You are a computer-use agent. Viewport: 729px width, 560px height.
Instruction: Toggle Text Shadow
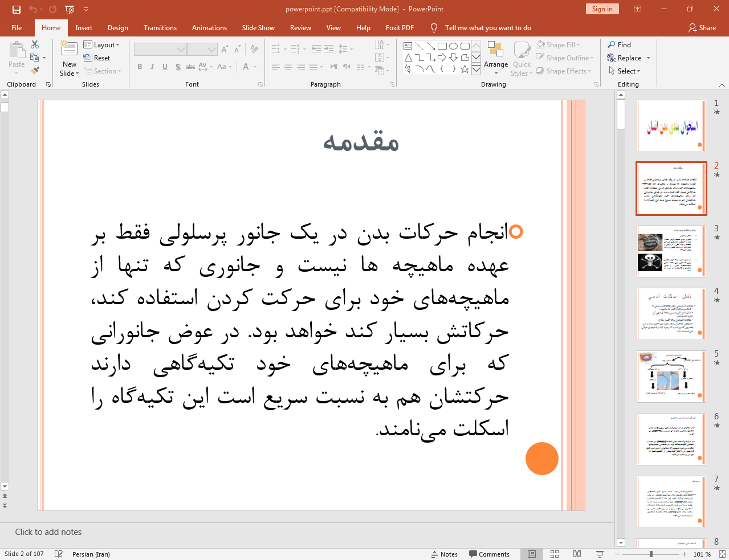[178, 67]
